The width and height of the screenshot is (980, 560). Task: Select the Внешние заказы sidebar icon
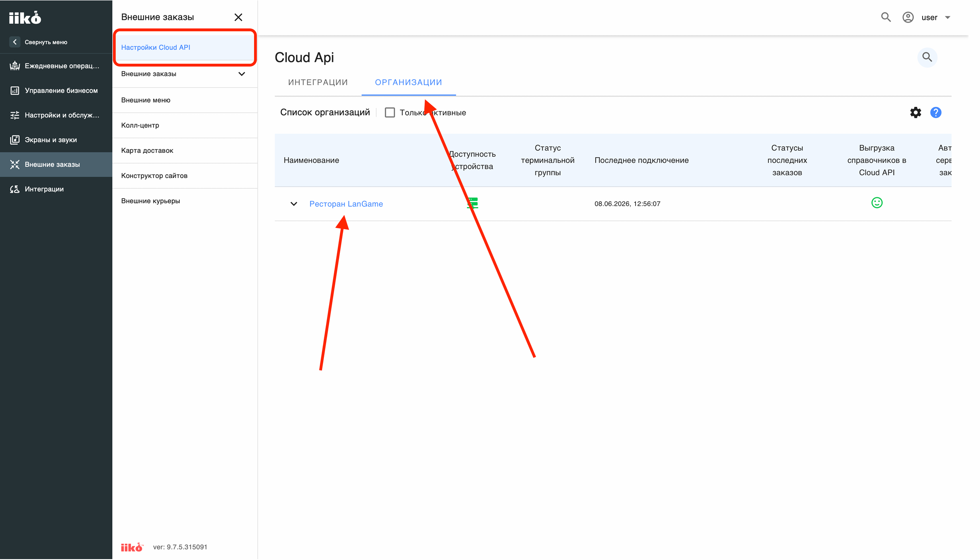click(x=15, y=164)
